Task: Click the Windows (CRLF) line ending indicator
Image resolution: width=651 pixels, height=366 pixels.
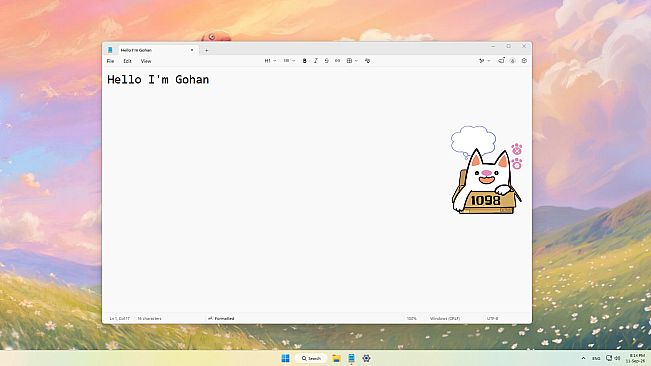Action: pos(445,318)
